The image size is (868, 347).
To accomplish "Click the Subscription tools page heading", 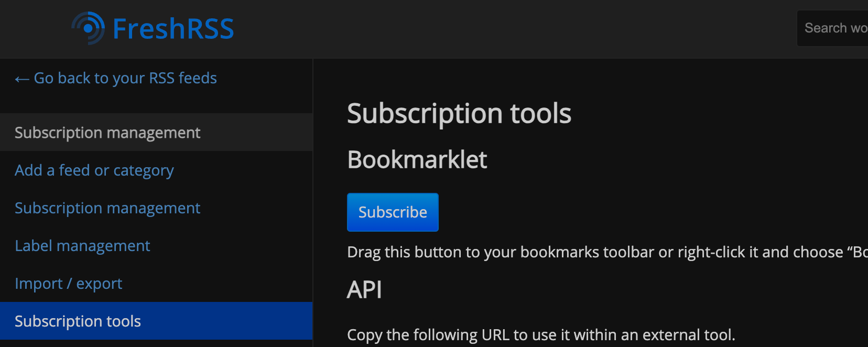I will 459,113.
